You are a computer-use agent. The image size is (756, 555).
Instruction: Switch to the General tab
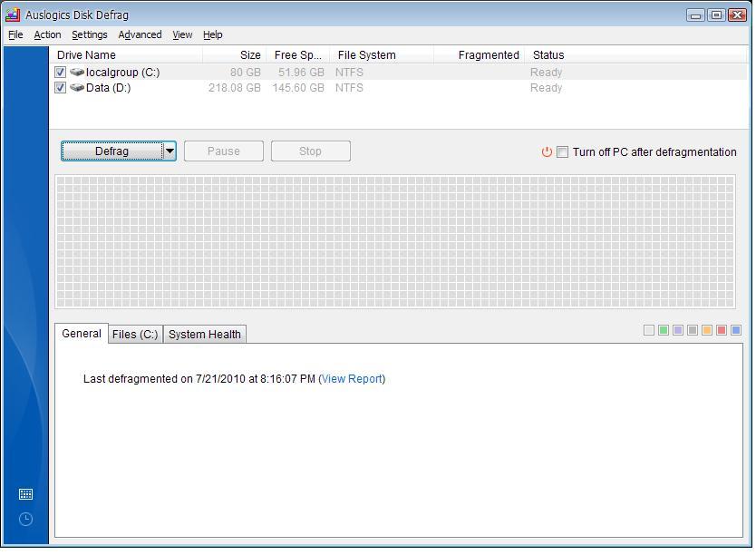click(x=82, y=334)
